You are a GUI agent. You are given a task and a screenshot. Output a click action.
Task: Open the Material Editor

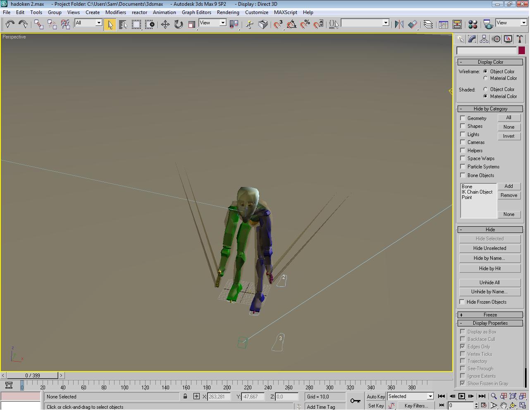pyautogui.click(x=473, y=24)
